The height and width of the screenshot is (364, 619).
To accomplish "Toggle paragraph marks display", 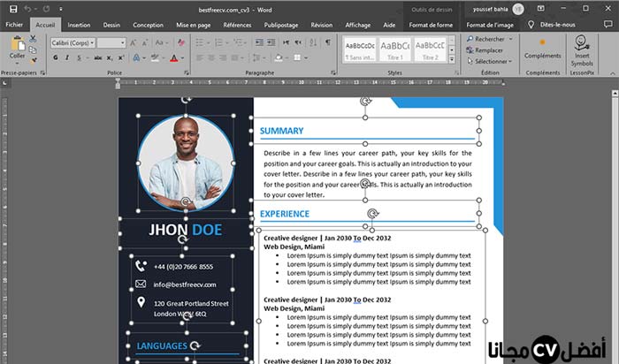I will [x=328, y=42].
